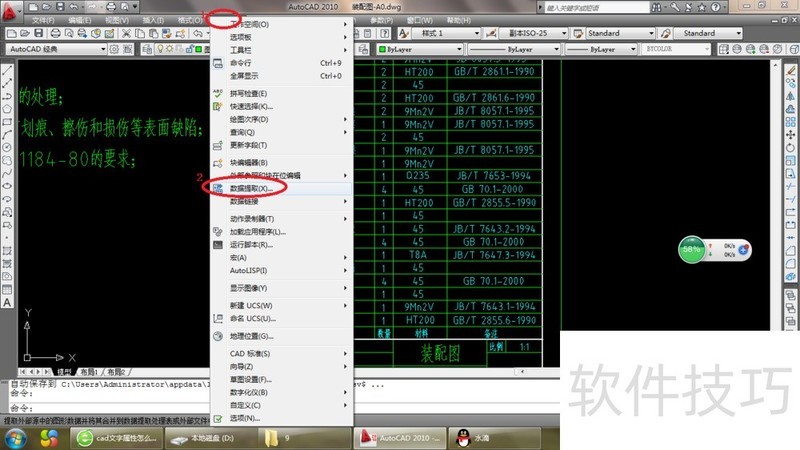The height and width of the screenshot is (450, 800).
Task: Click the ByLayer green color swatch
Action: coord(382,49)
